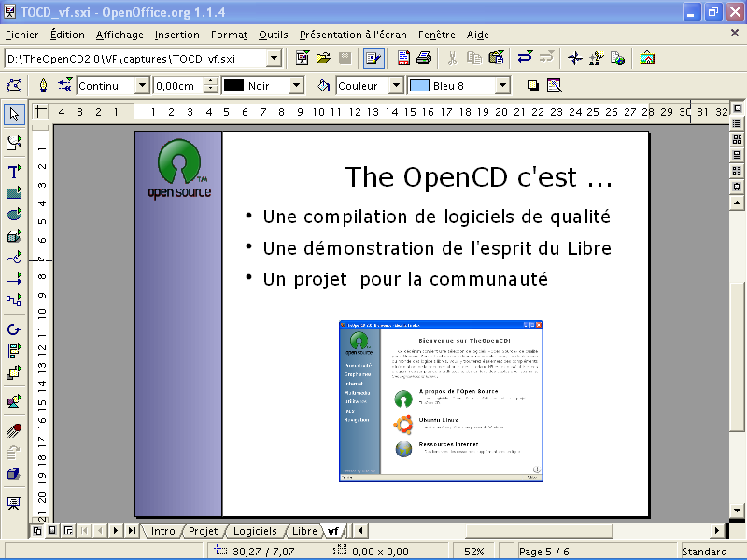Switch to the Libre slide tab
747x560 pixels.
pyautogui.click(x=304, y=531)
